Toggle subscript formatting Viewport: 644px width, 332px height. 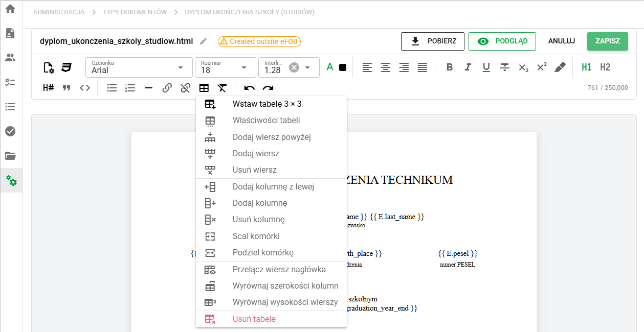coord(523,67)
